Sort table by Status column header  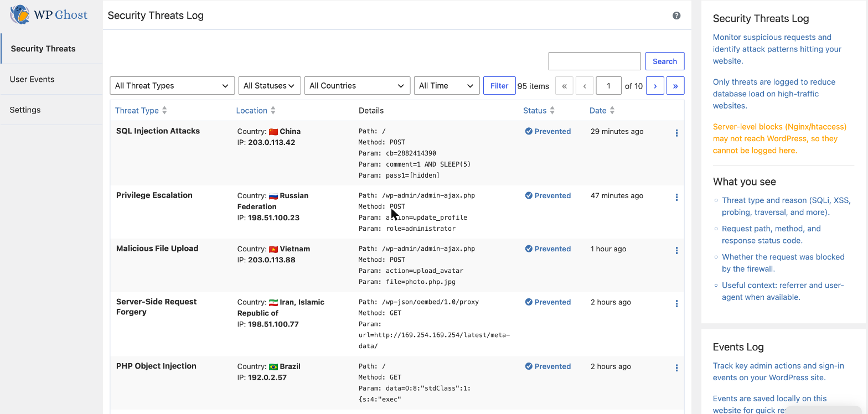[539, 111]
